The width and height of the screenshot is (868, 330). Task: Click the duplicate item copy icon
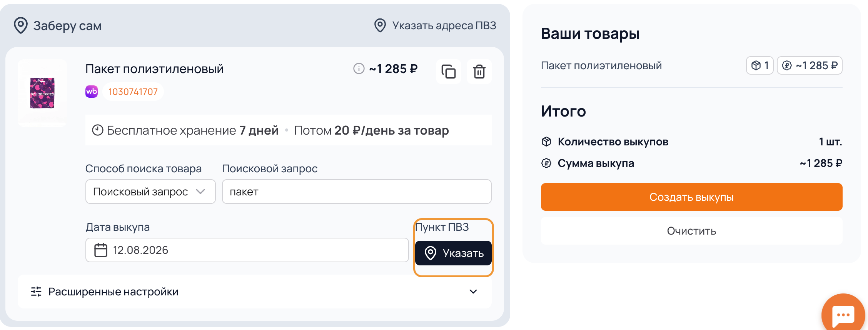(x=449, y=72)
